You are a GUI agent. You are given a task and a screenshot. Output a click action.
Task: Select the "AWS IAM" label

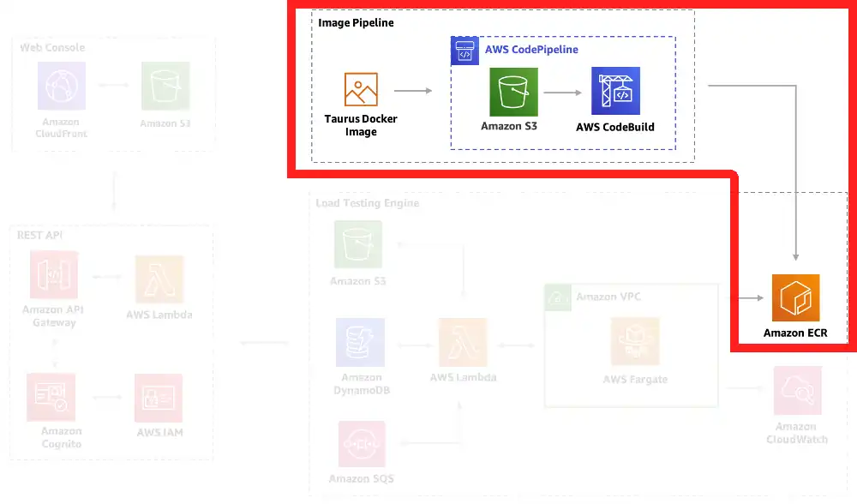tap(159, 432)
